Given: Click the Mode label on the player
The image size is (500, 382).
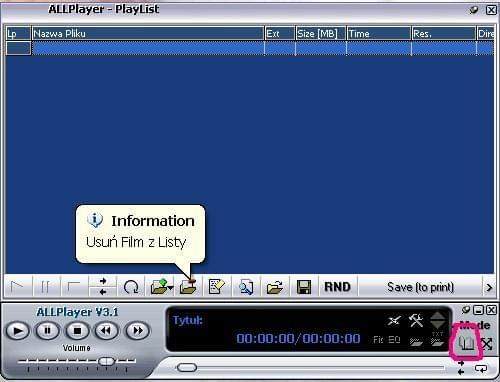Looking at the screenshot, I should (x=475, y=325).
